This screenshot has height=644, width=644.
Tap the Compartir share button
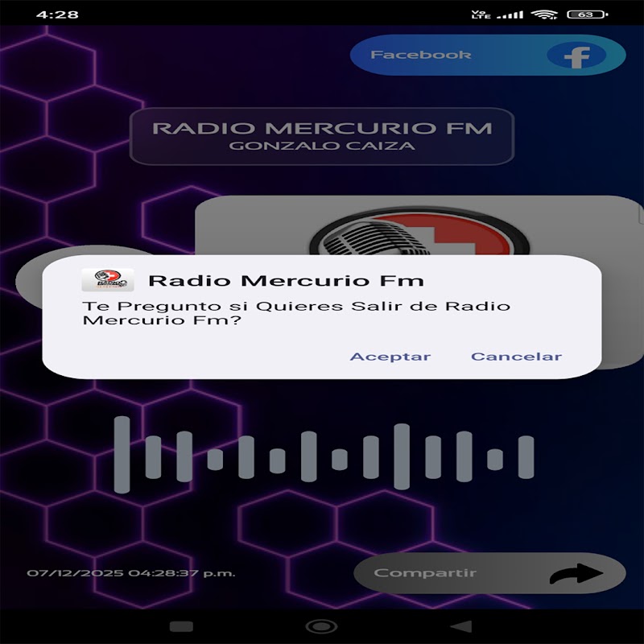click(489, 573)
